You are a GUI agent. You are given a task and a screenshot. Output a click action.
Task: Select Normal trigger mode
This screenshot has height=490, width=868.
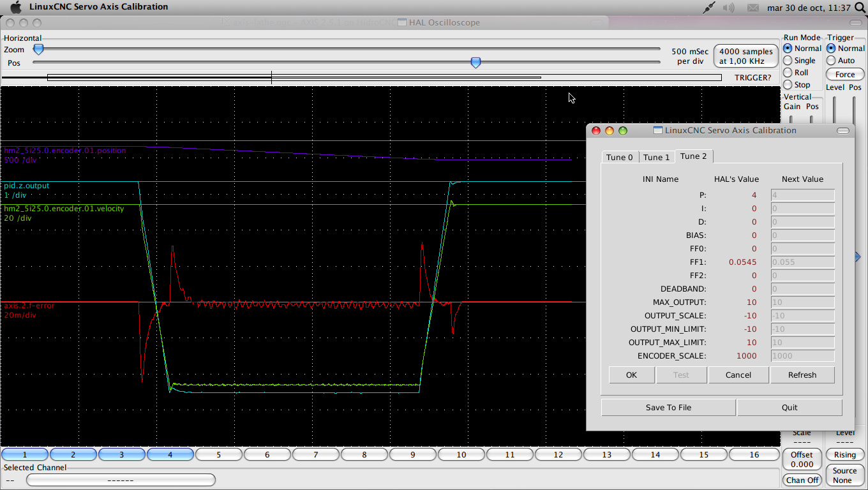click(x=846, y=48)
